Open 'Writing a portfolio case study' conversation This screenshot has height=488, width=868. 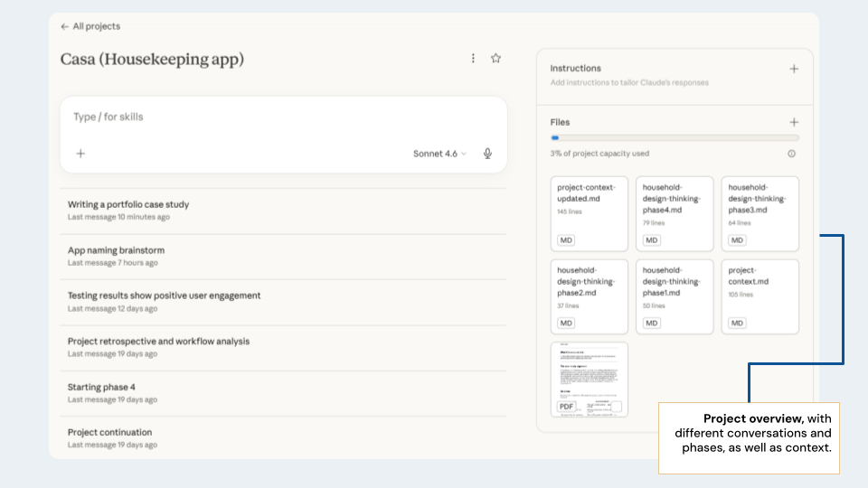click(283, 211)
